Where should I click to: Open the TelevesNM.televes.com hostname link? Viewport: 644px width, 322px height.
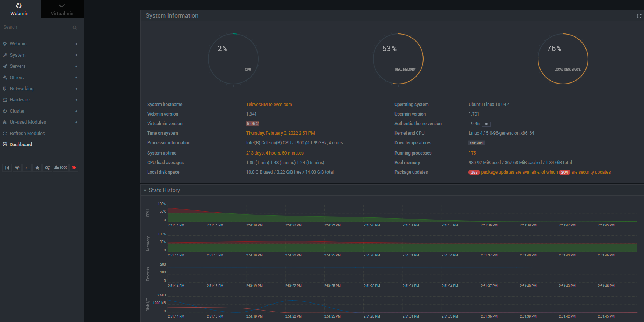point(269,105)
